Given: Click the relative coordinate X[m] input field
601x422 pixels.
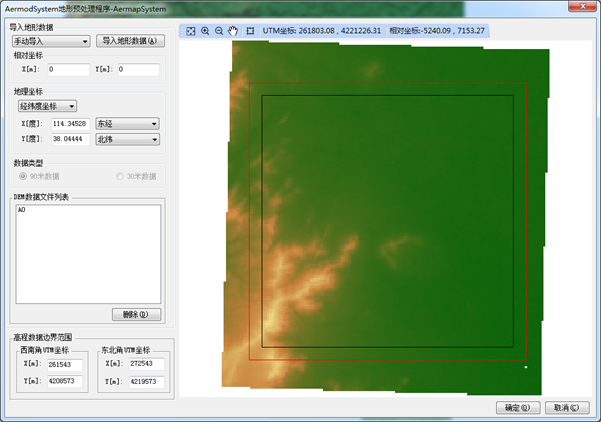Looking at the screenshot, I should click(68, 70).
